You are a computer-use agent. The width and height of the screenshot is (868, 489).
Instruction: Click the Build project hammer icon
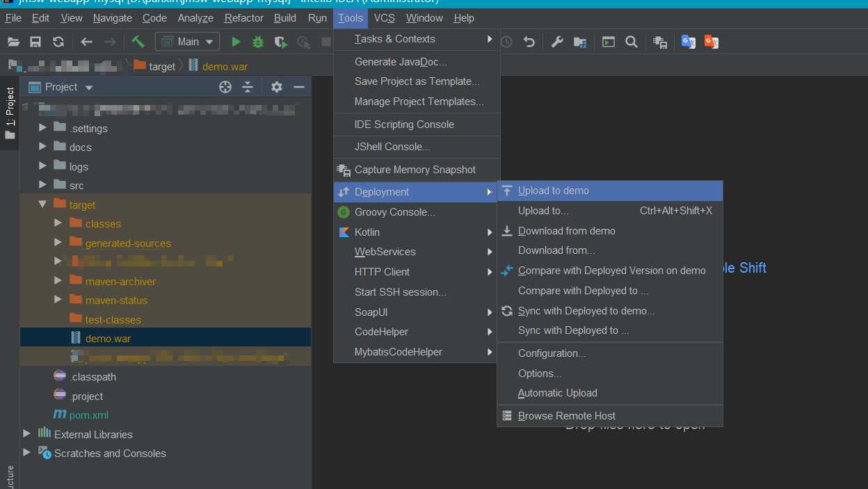coord(138,42)
